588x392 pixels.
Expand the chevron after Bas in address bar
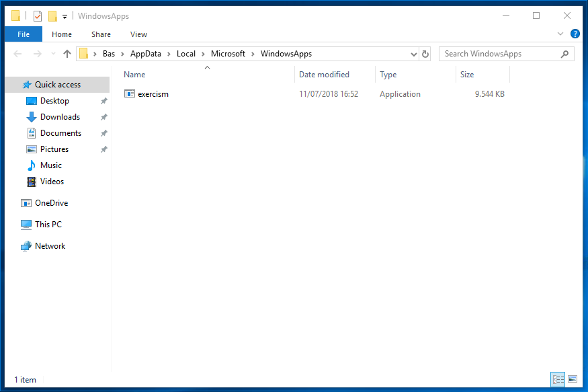[x=122, y=54]
